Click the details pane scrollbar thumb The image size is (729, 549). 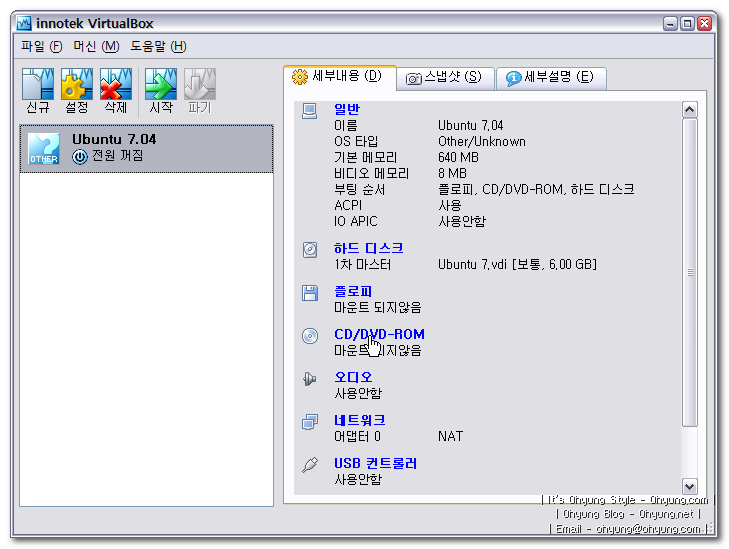[689, 272]
